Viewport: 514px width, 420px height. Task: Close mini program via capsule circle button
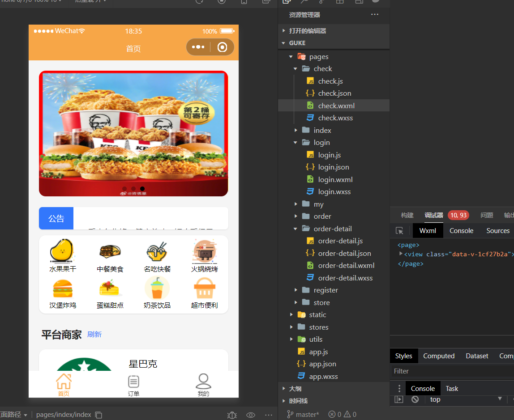coord(222,47)
